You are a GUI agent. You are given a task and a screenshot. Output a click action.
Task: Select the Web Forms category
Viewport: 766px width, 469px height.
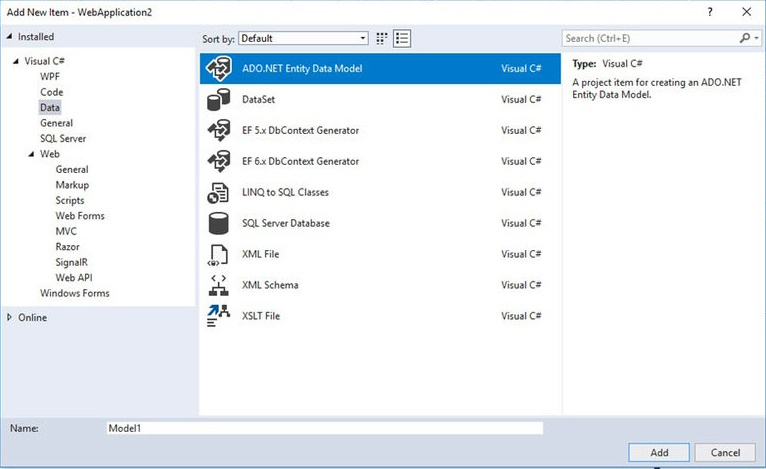[80, 216]
